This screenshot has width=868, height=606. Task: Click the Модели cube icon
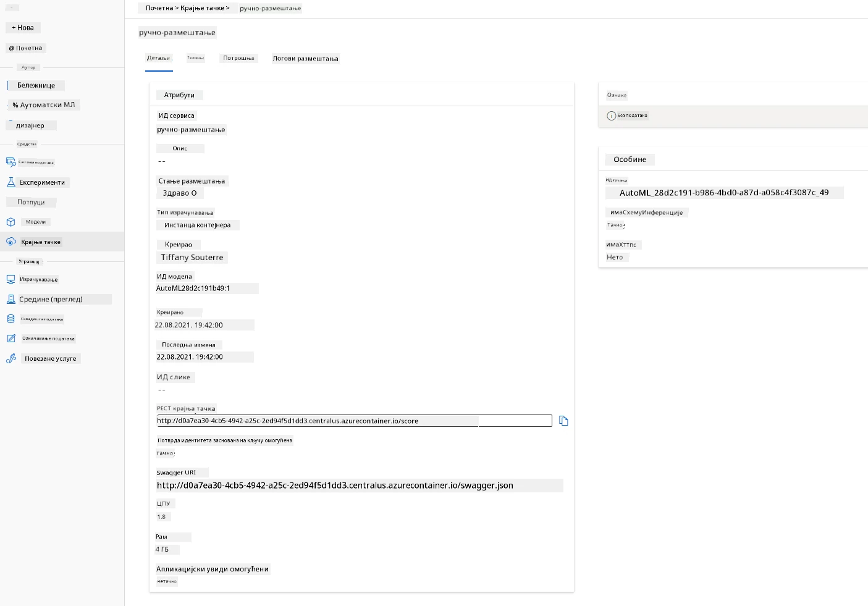(x=11, y=222)
